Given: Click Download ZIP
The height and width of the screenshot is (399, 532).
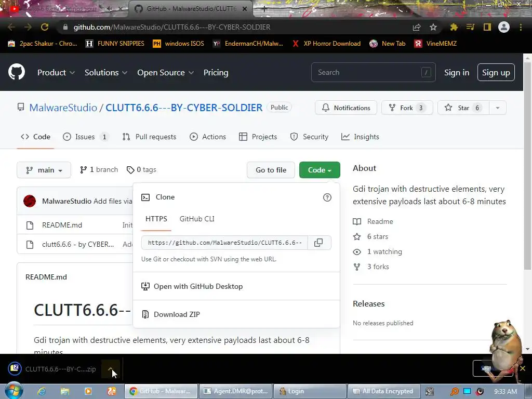Looking at the screenshot, I should 177,314.
